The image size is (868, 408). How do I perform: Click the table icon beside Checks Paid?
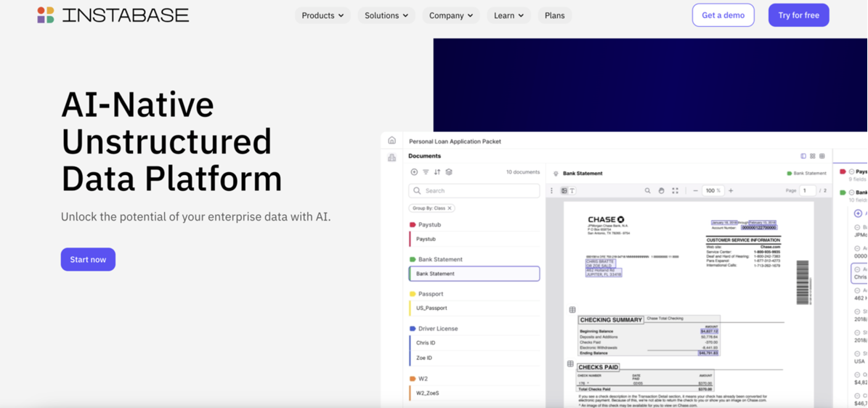570,364
